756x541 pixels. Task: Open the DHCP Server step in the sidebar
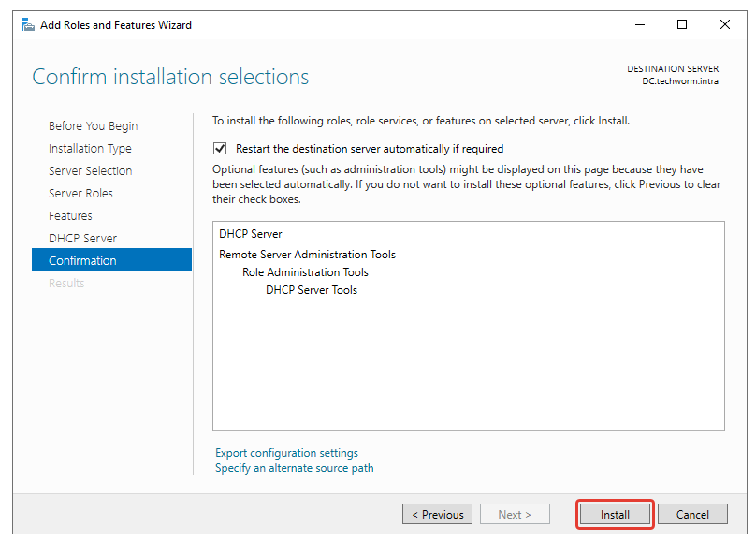[x=82, y=239]
